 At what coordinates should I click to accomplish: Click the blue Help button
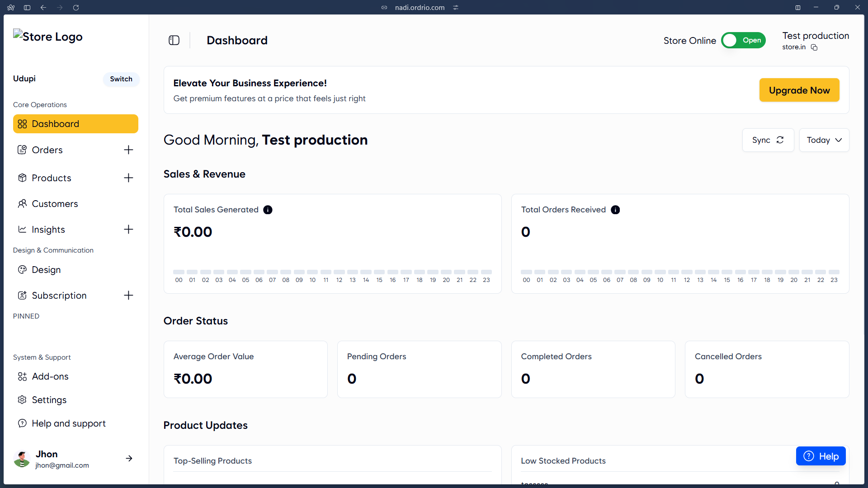[x=821, y=456]
